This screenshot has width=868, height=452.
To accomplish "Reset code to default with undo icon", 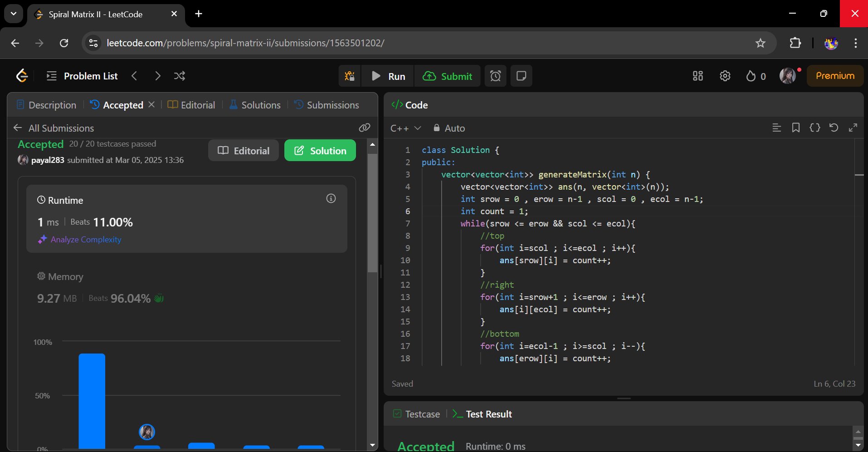I will pos(834,128).
